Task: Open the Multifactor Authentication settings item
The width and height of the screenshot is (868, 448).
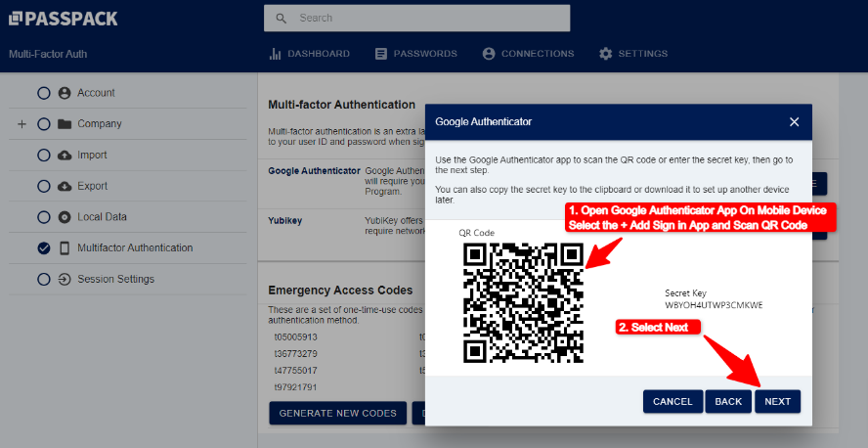Action: tap(133, 248)
